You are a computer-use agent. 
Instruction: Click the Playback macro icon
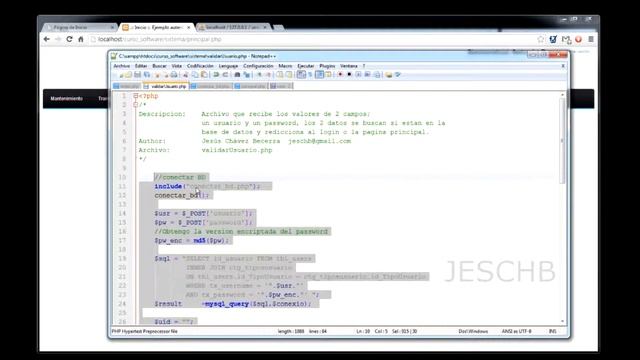[x=358, y=75]
